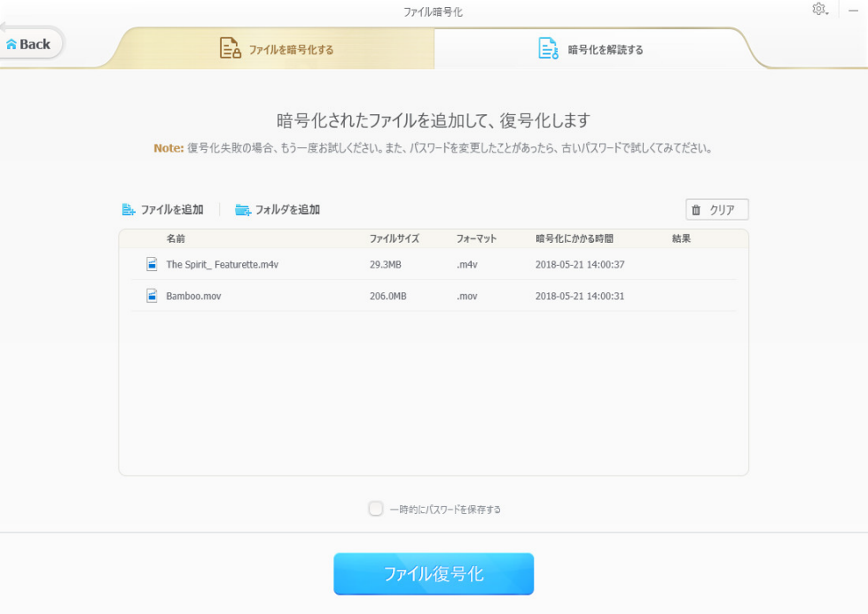Click file icon of The Spirit_ Featurette.m4v
This screenshot has width=868, height=614.
152,264
